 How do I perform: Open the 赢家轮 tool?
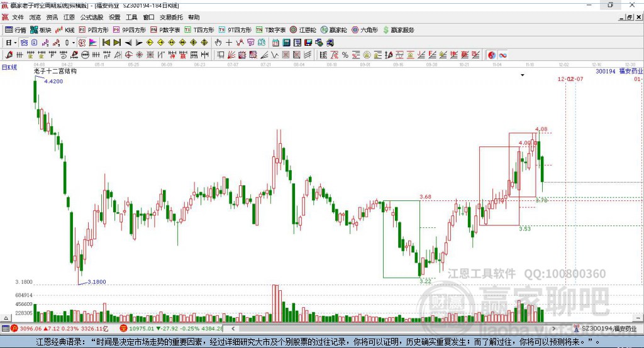(x=334, y=30)
